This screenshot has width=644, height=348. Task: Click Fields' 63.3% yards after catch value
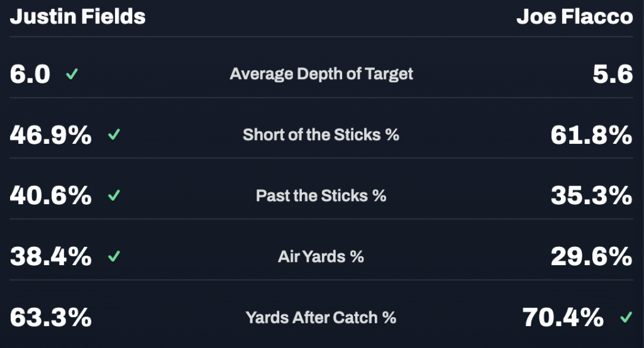(51, 318)
